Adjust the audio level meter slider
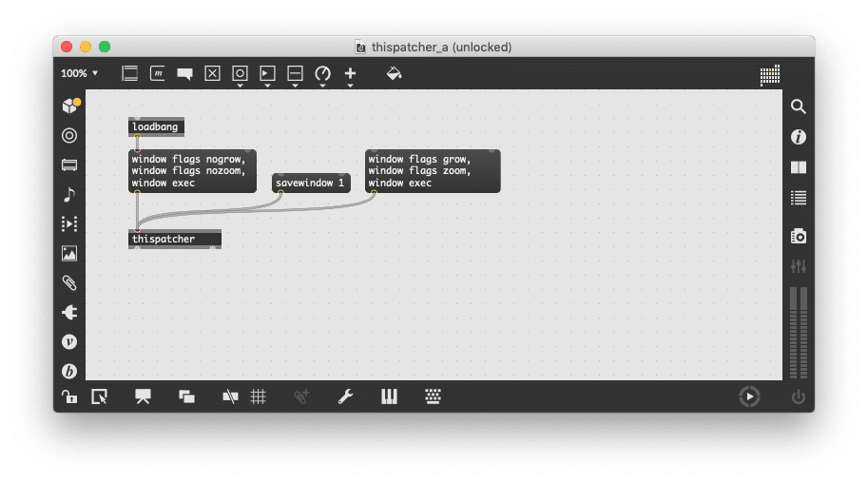This screenshot has width=868, height=483. point(798,333)
